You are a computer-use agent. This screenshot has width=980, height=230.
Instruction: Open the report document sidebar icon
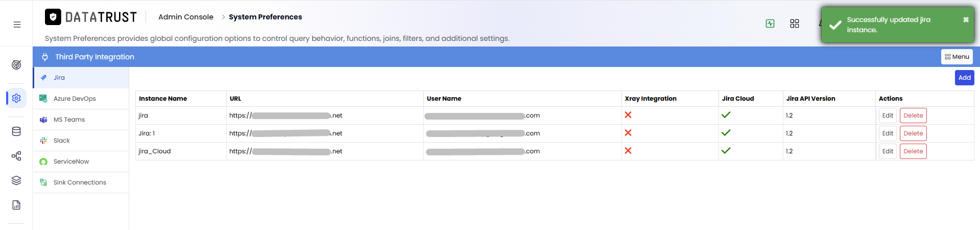tap(16, 205)
